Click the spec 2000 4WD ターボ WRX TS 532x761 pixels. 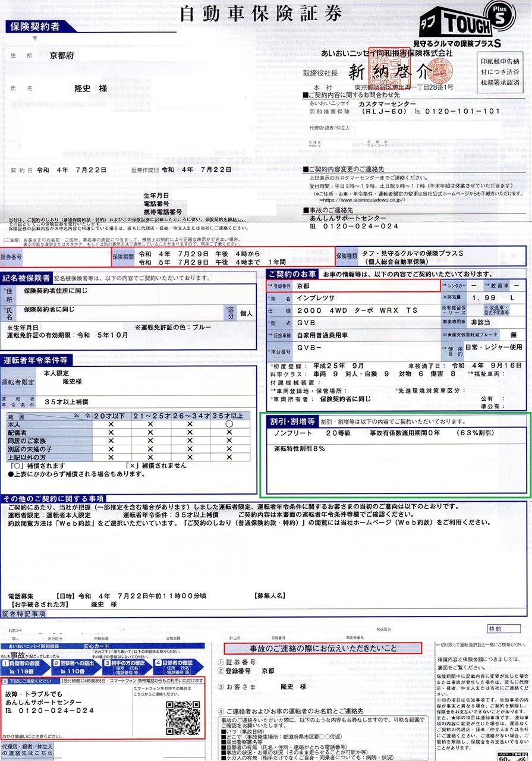coord(357,311)
